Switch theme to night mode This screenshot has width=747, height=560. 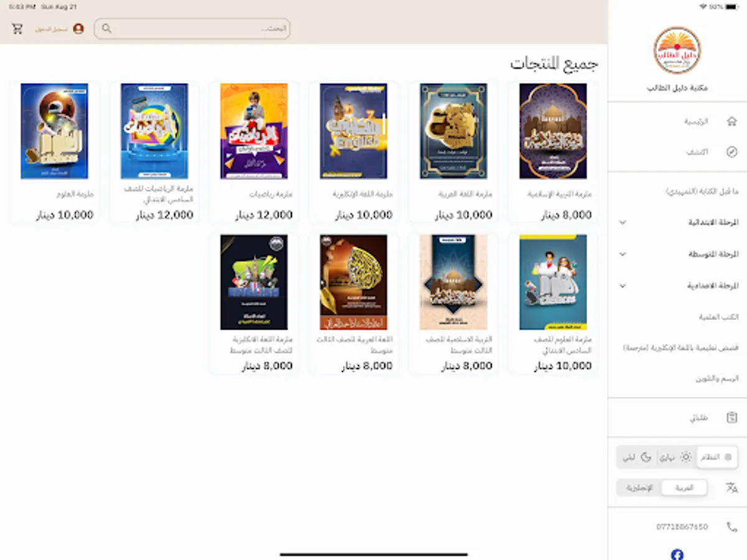(x=637, y=457)
